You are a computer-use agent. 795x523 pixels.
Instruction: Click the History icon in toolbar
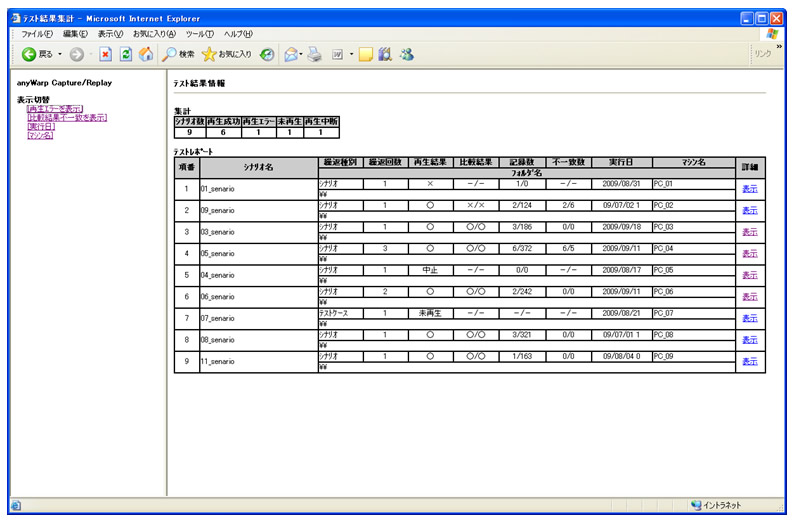tap(268, 54)
